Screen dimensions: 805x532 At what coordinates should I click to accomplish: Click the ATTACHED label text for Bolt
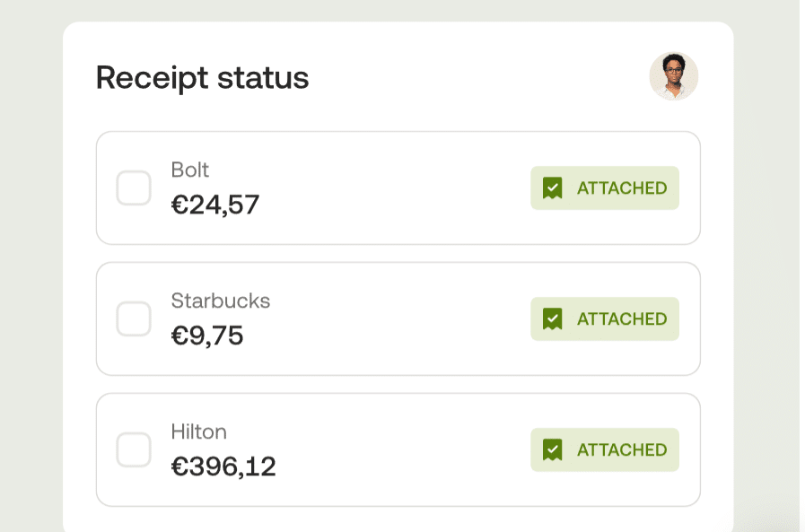click(x=622, y=188)
